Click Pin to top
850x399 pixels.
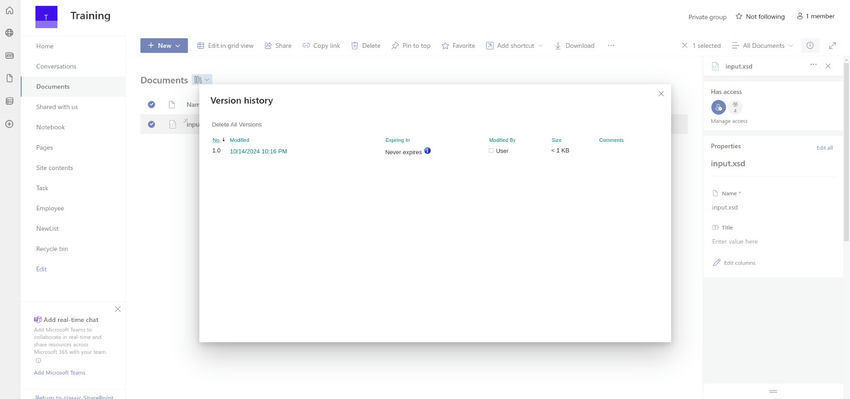pyautogui.click(x=411, y=46)
